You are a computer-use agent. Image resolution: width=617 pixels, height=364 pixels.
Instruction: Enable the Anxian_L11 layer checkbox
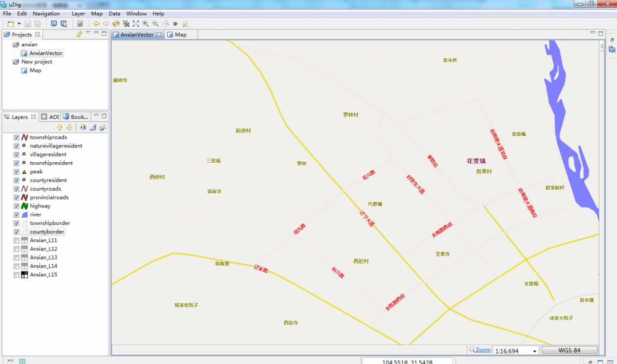click(16, 240)
